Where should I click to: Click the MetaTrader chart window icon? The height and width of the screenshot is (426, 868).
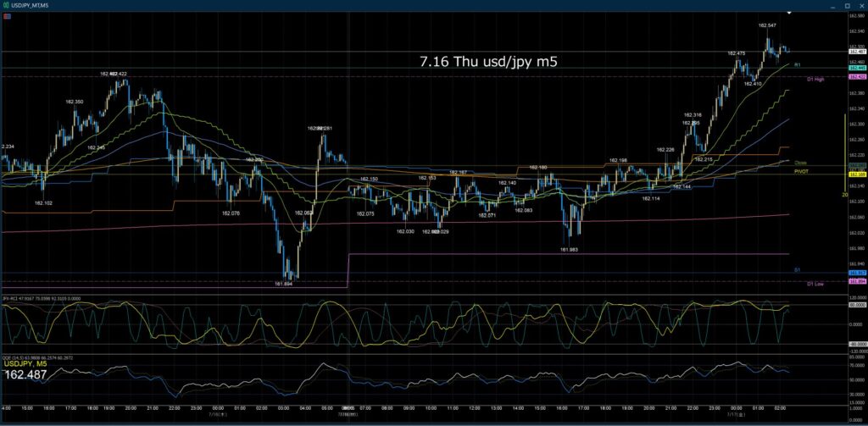click(x=6, y=4)
